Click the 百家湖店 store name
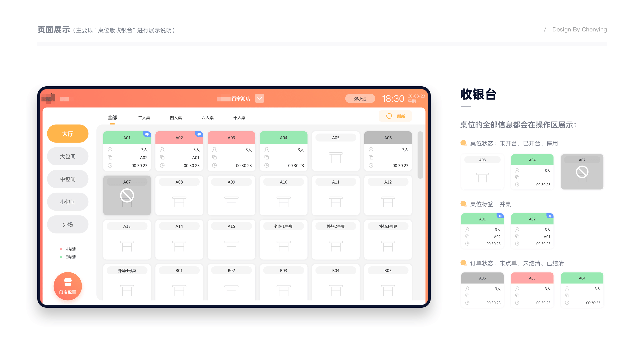Screen dimensions: 644x363 241,99
